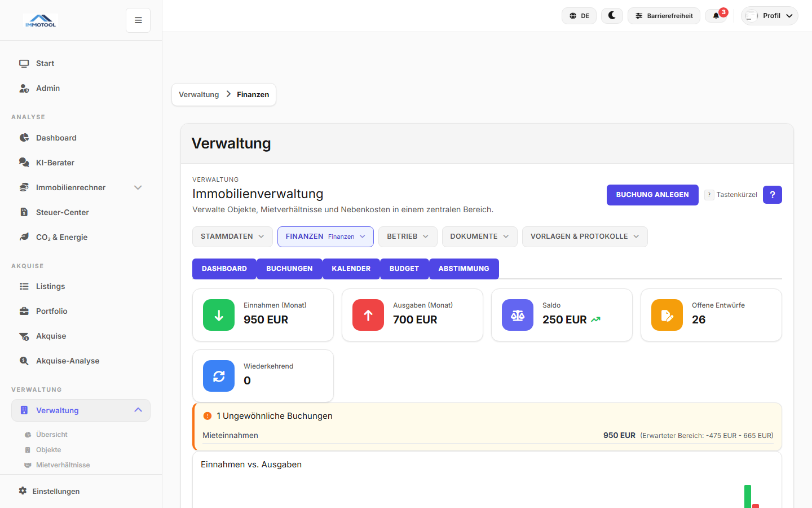
Task: Open the VORLAGEN & PROTOKOLLE dropdown
Action: (x=585, y=237)
